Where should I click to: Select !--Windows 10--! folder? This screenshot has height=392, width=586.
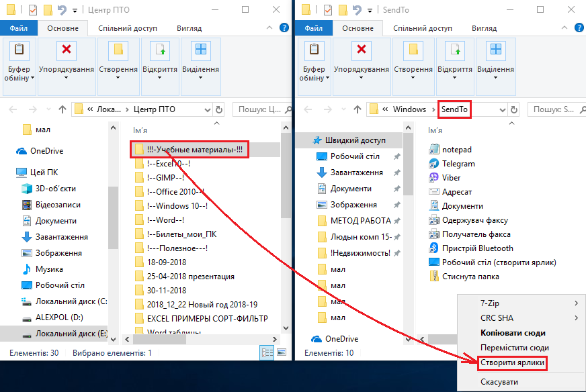click(x=171, y=206)
